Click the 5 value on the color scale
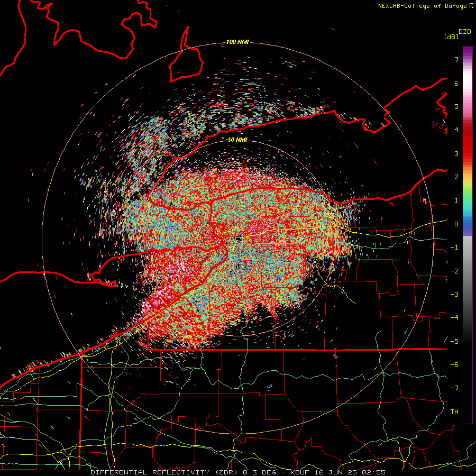This screenshot has width=476, height=476. (456, 106)
